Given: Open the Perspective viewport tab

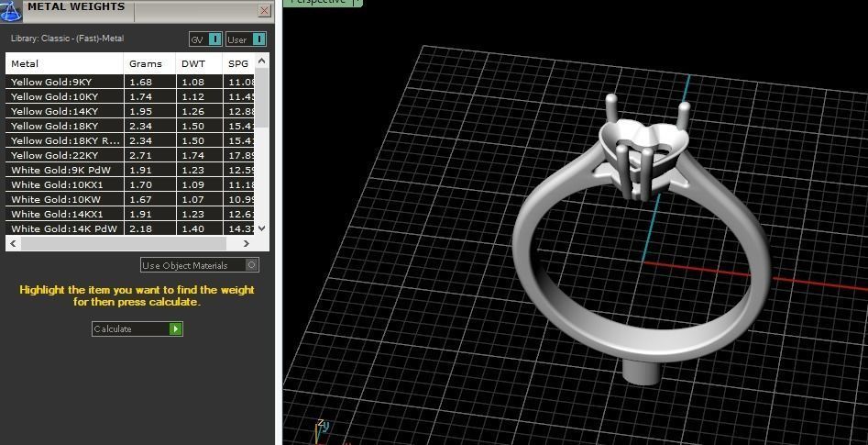Looking at the screenshot, I should click(x=318, y=2).
